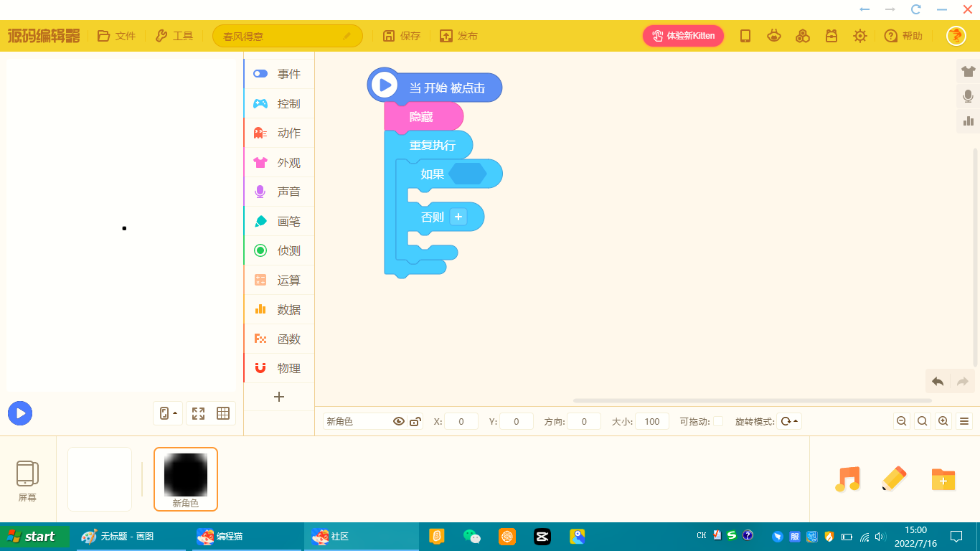Open settings via the gear icon

coord(860,36)
